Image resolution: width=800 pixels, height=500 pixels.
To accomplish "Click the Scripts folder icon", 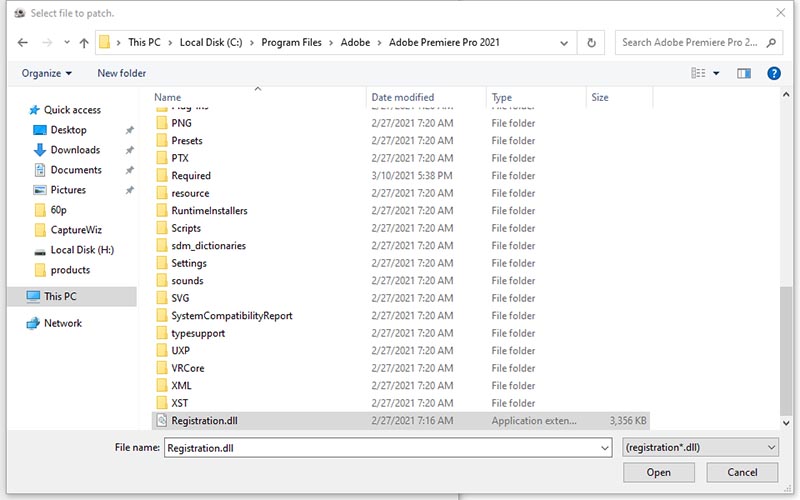I will [162, 228].
